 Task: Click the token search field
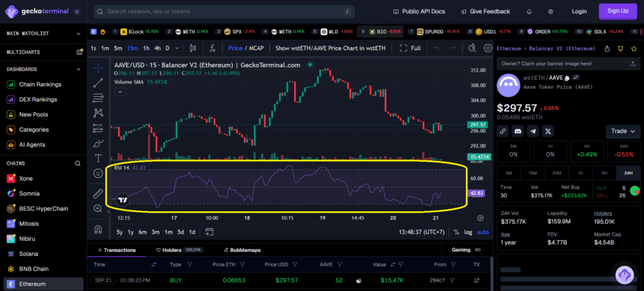(223, 11)
